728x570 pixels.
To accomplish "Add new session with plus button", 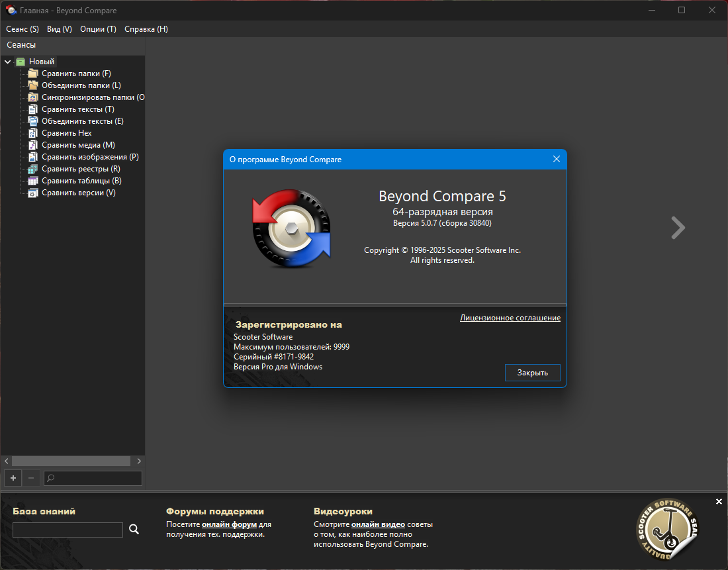I will click(13, 478).
